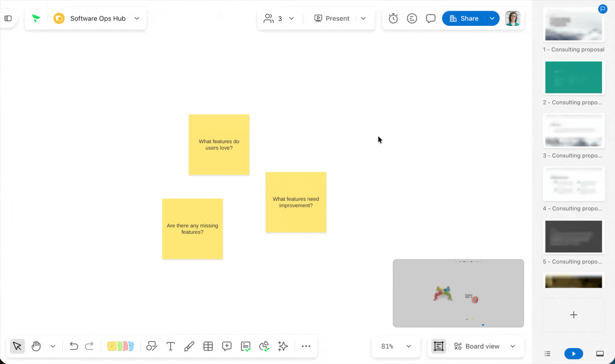615x364 pixels.
Task: Click the '1 - Consulting proposal' label
Action: (x=574, y=50)
